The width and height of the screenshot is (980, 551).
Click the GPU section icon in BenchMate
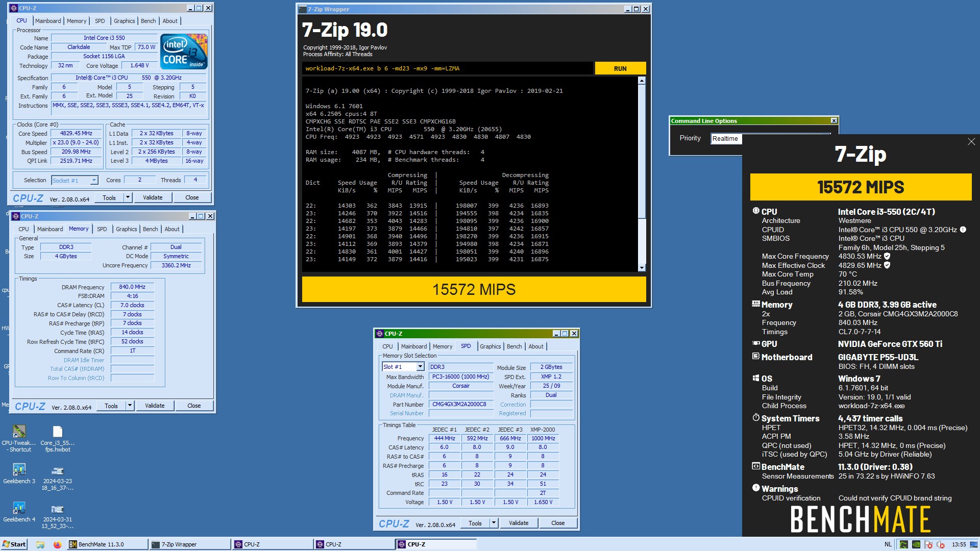(x=756, y=343)
